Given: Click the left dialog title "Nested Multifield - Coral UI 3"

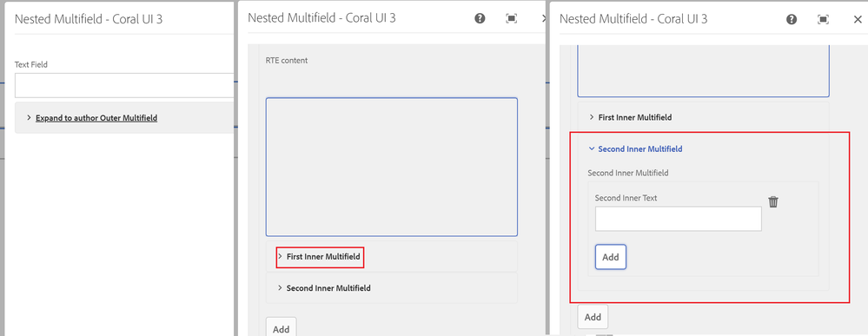Looking at the screenshot, I should click(x=89, y=19).
